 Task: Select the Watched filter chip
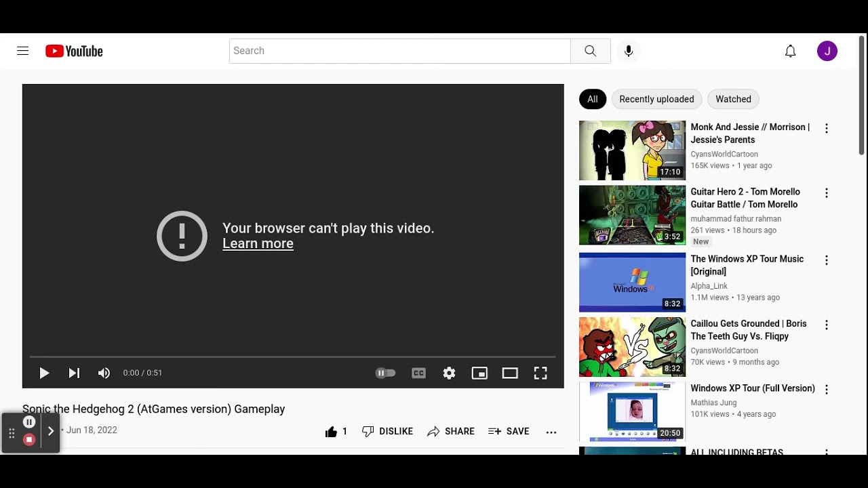(x=733, y=99)
